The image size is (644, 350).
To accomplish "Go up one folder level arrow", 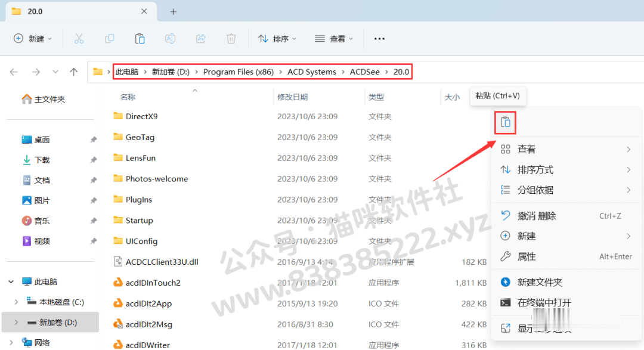I will (x=73, y=72).
